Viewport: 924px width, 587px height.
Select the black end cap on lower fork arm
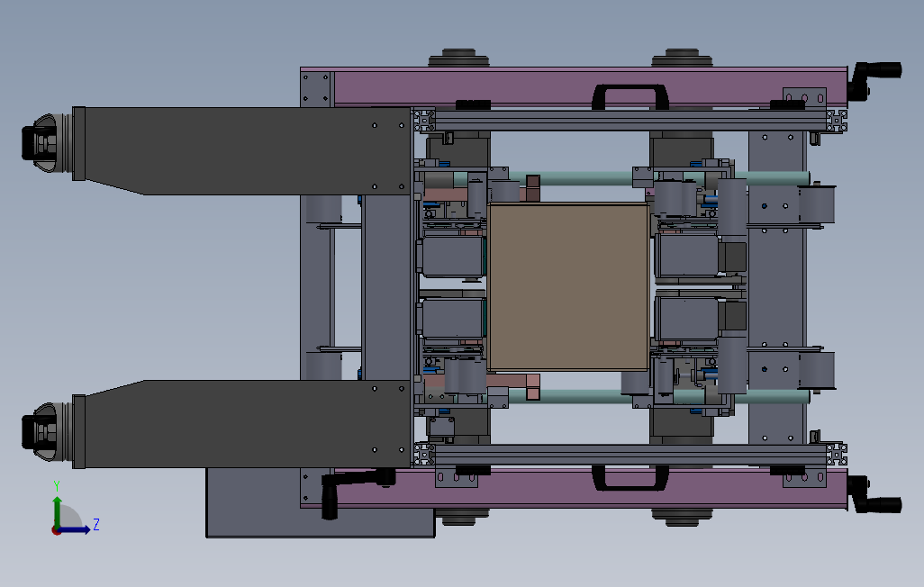(x=39, y=432)
